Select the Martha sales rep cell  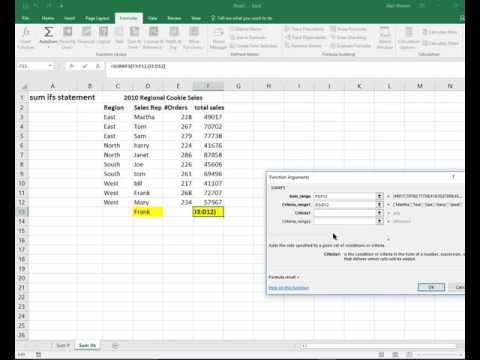point(148,117)
